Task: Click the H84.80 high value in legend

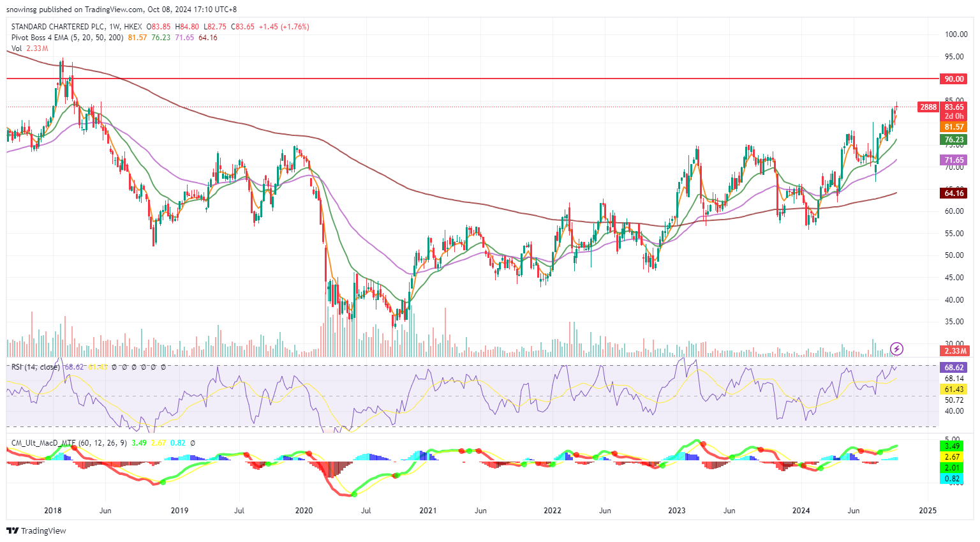Action: [187, 27]
